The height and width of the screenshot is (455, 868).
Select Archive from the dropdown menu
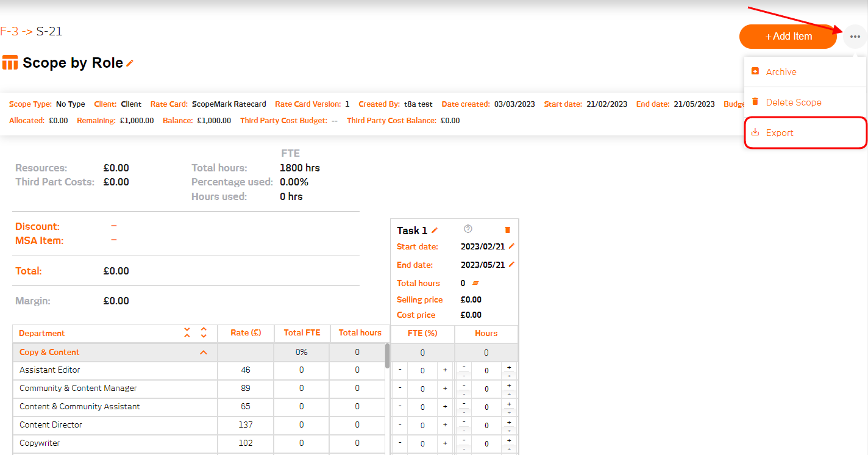click(781, 72)
